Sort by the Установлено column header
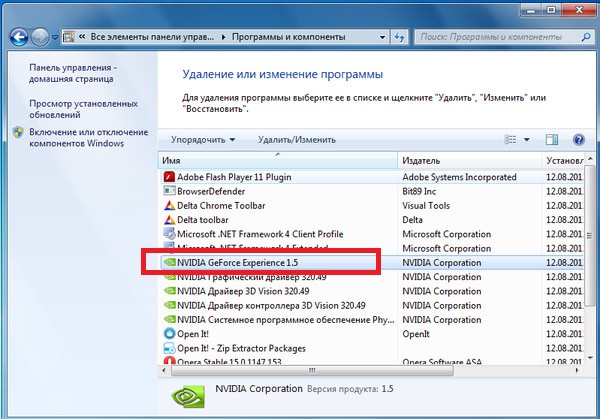 click(x=564, y=161)
